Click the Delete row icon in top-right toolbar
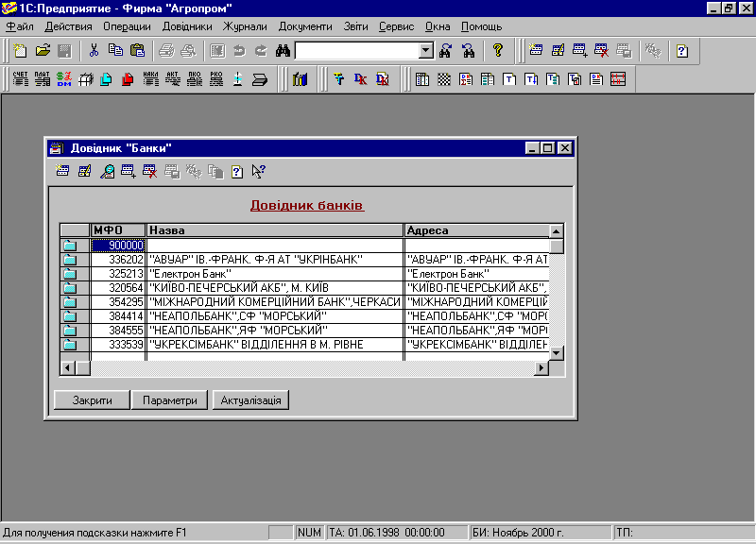This screenshot has width=756, height=544. [x=601, y=51]
